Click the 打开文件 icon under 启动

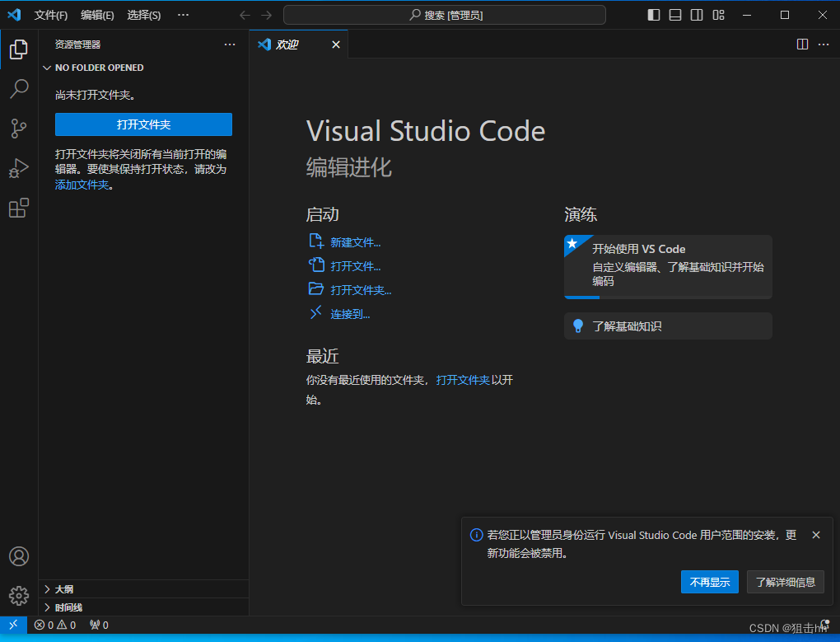[316, 265]
